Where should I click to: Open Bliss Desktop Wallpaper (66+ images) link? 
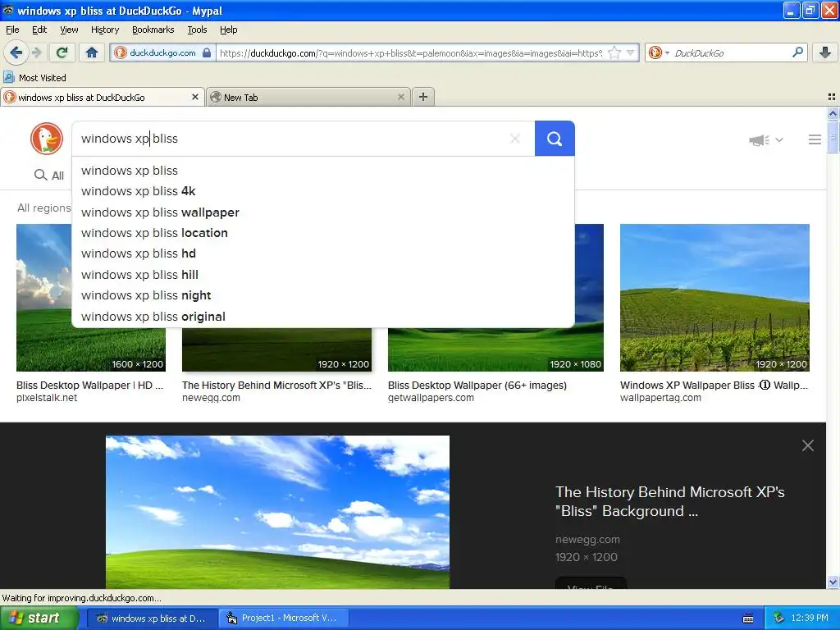coord(477,386)
